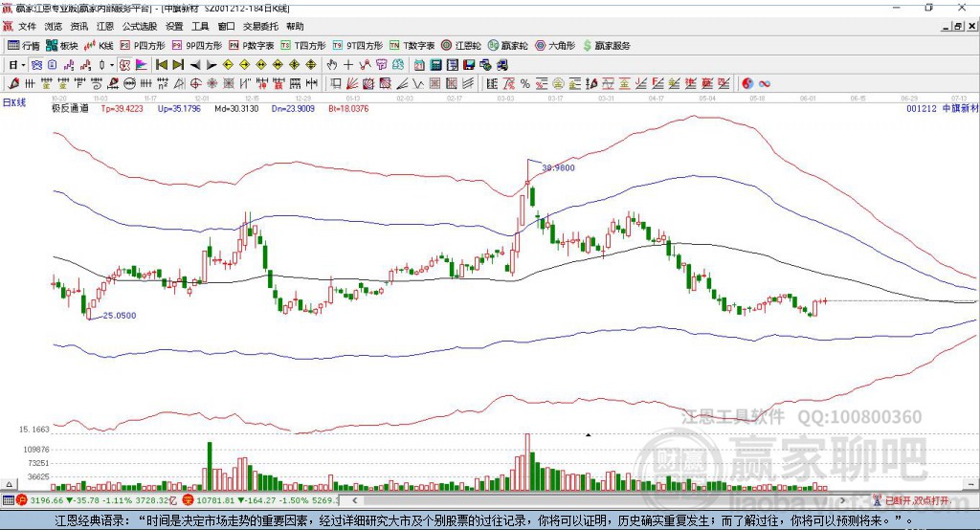The height and width of the screenshot is (530, 980).
Task: Open the 设置 menu
Action: pyautogui.click(x=174, y=26)
